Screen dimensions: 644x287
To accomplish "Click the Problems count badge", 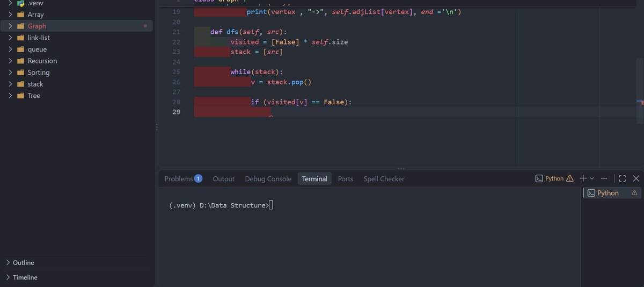I will 198,178.
